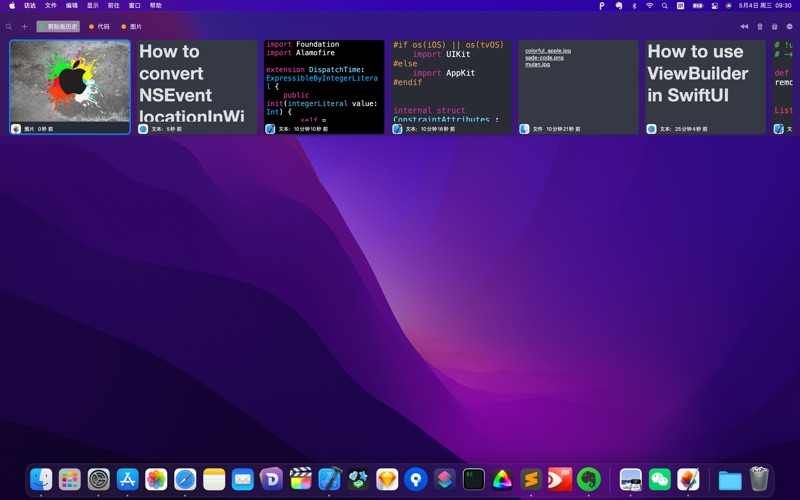Launch Sketch from the Dock
This screenshot has height=500, width=800.
[387, 480]
